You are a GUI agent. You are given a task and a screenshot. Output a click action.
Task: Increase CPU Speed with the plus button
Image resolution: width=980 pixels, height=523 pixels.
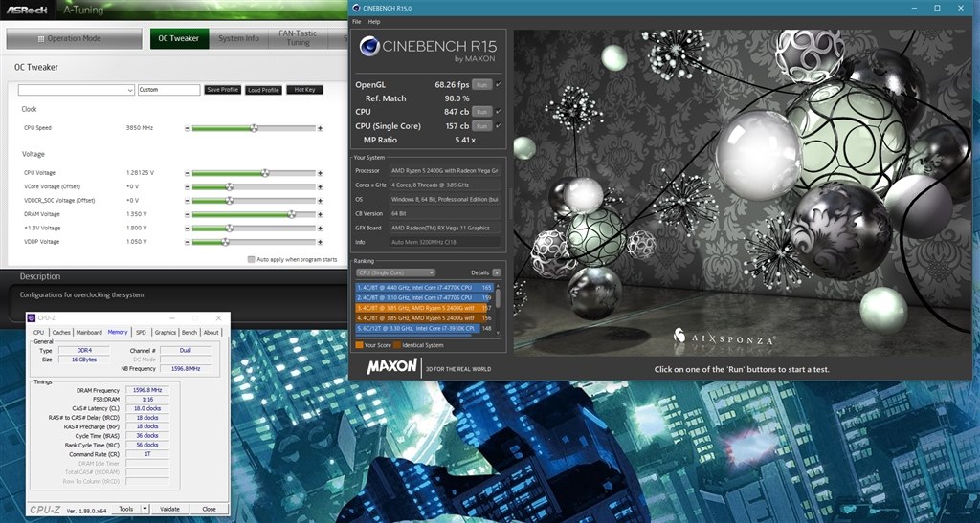(320, 128)
